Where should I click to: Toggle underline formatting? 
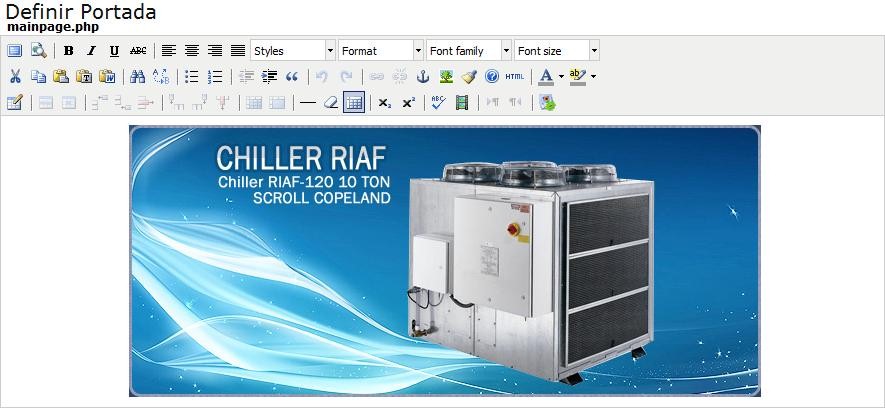pyautogui.click(x=114, y=51)
